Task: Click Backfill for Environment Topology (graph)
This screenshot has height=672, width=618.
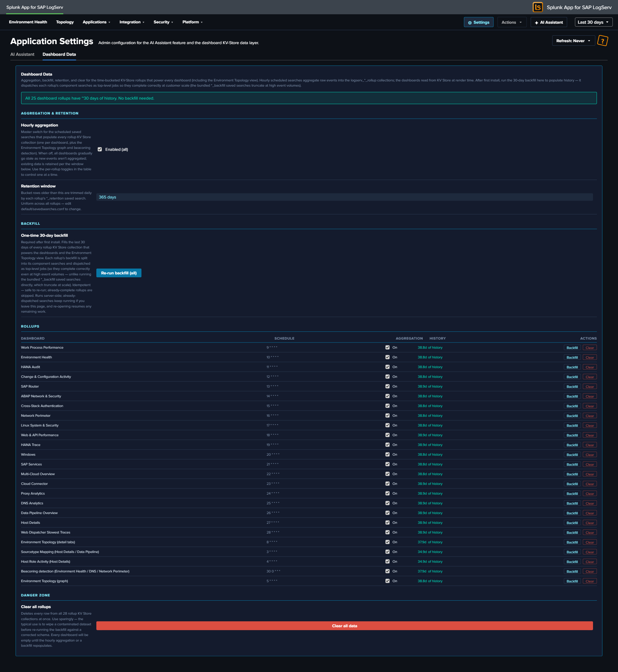Action: pos(572,581)
